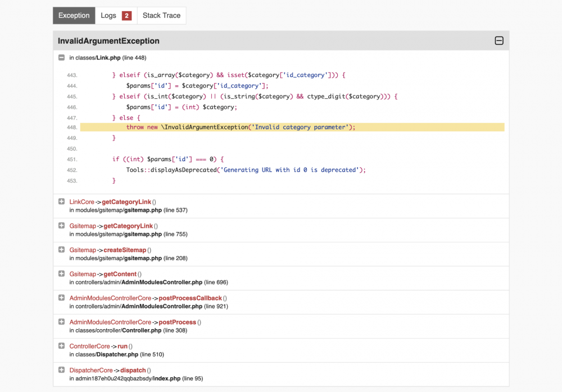Open the Stack Trace tab

(161, 16)
